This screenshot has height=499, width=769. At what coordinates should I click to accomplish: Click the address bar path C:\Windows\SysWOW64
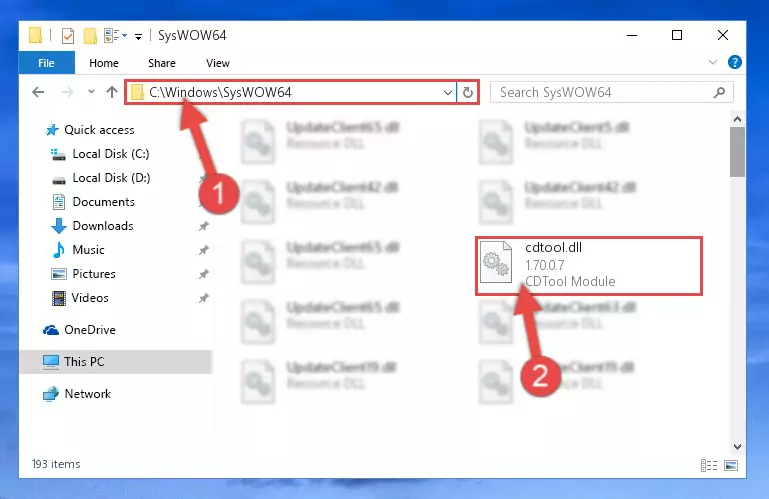[220, 92]
